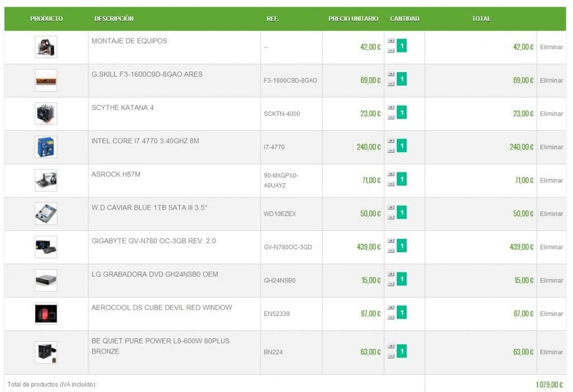The width and height of the screenshot is (573, 392).
Task: Increase quantity of BE QUIET PURE POWER
Action: pos(391,346)
